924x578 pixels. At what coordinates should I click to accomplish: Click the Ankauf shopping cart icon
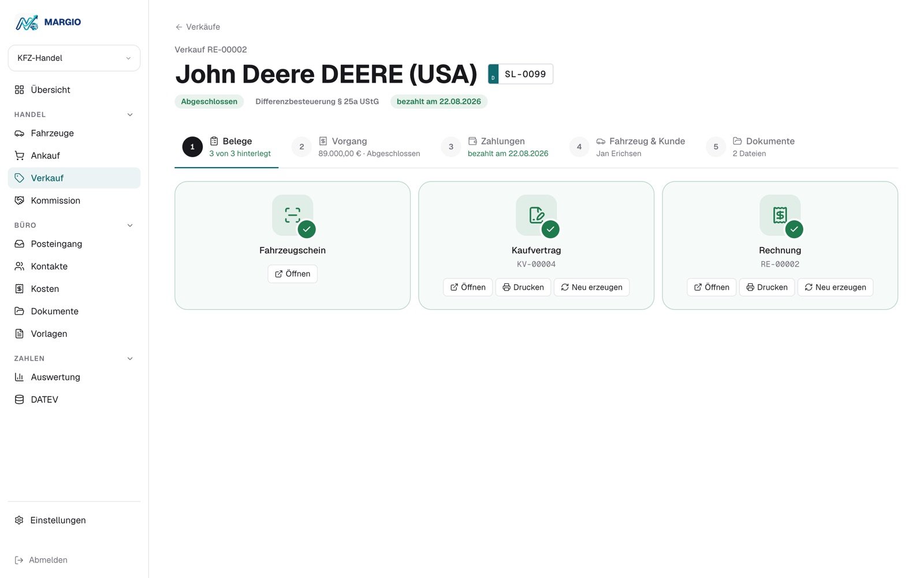pyautogui.click(x=20, y=155)
